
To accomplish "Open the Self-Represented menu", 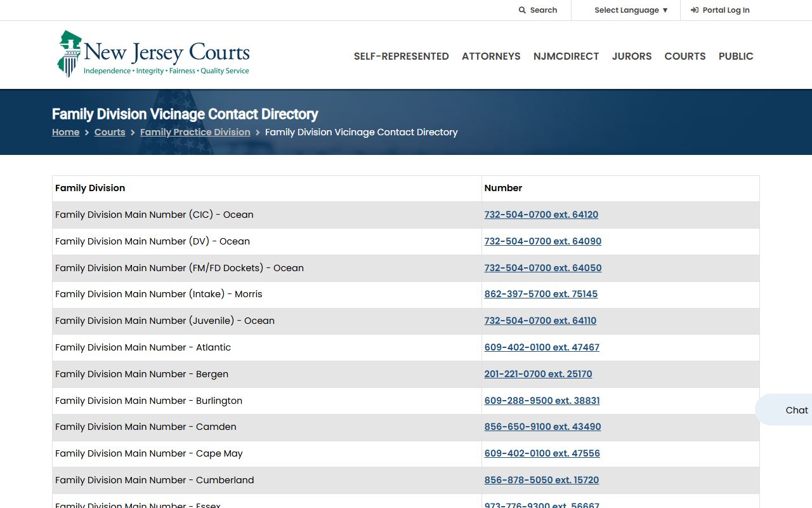I will 402,56.
